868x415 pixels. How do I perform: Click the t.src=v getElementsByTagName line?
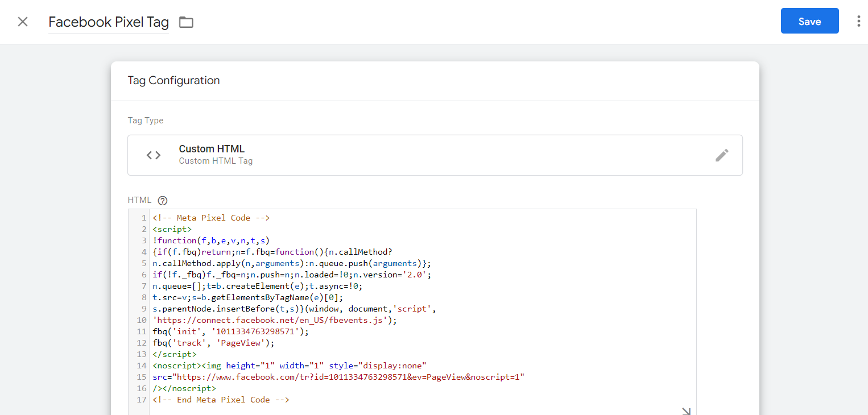tap(248, 297)
